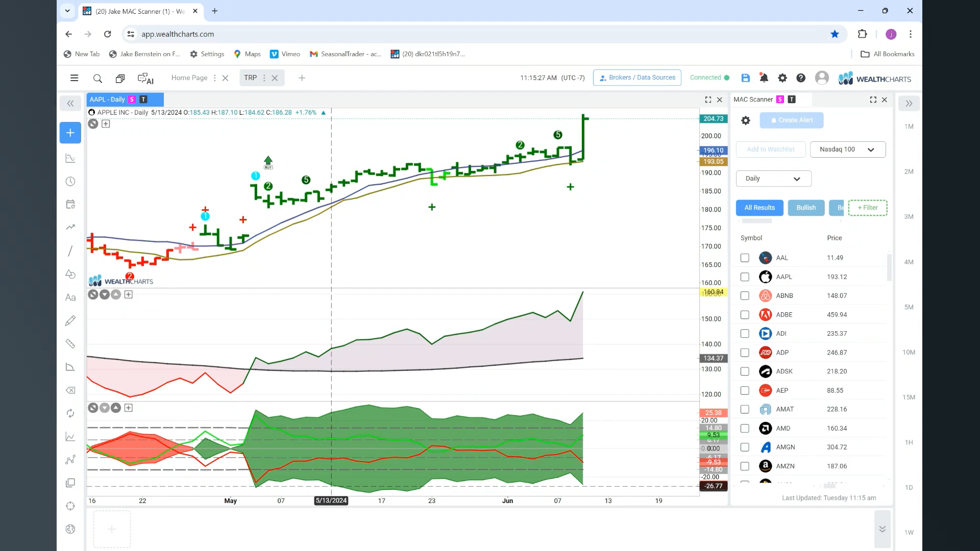
Task: Open the copy layers tool in sidebar
Action: tap(70, 483)
